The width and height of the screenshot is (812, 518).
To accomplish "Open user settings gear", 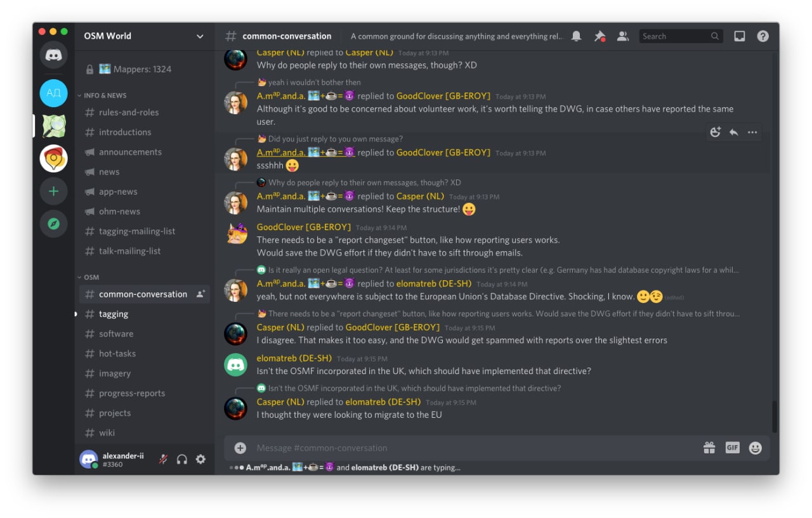I will [200, 459].
